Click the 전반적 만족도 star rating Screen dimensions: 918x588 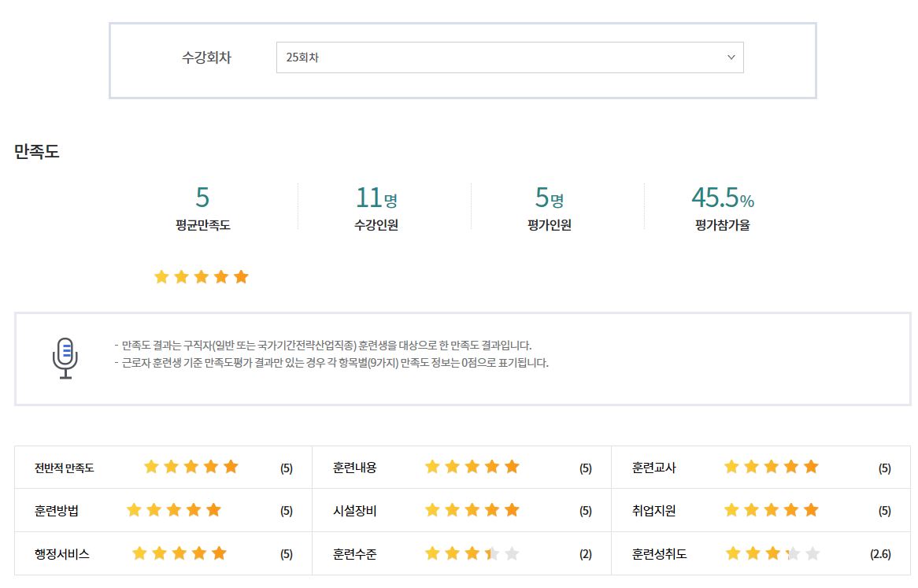(191, 467)
